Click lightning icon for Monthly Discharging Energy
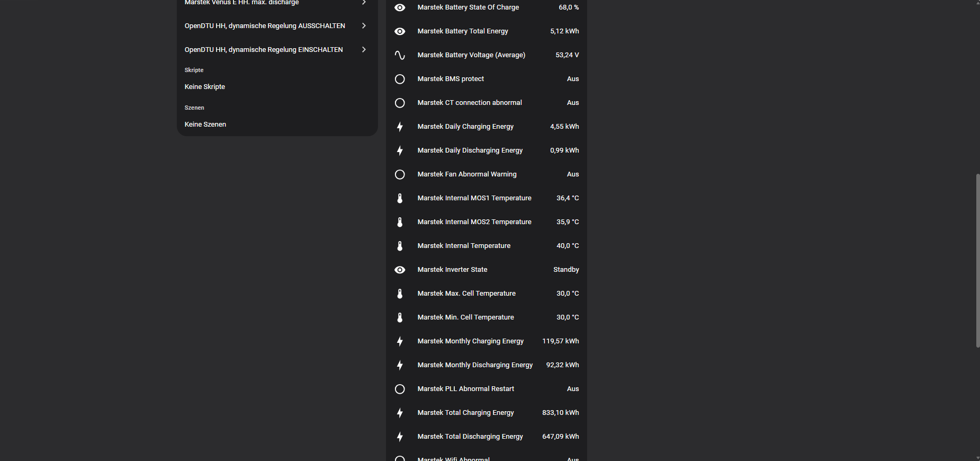Image resolution: width=980 pixels, height=461 pixels. point(400,365)
